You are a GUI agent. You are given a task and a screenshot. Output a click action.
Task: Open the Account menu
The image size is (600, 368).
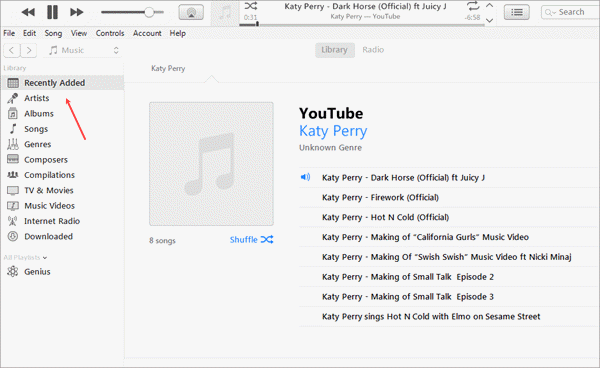tap(147, 33)
